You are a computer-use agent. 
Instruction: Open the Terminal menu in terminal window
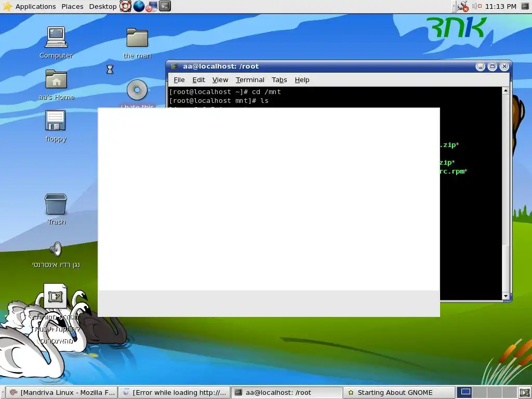click(250, 79)
